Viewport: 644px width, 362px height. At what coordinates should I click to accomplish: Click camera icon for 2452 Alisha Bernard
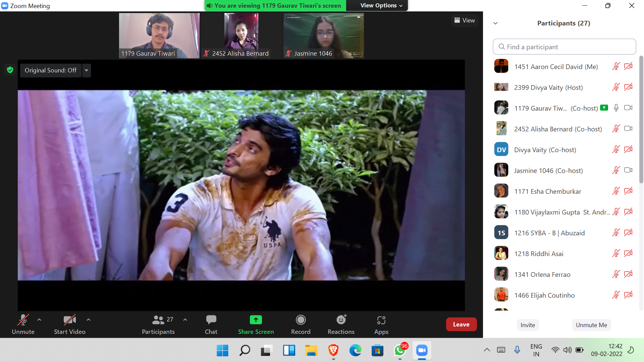pos(628,128)
